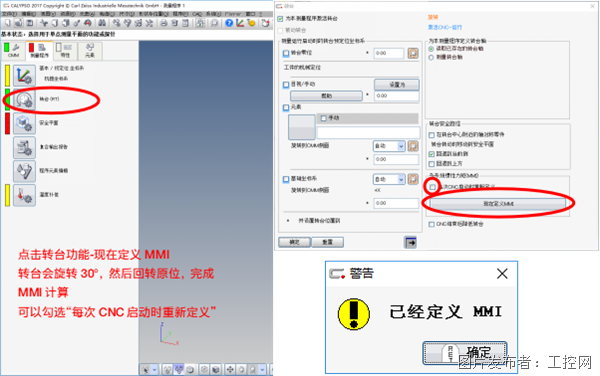Enable 为本测量程序激活转台 checkbox
Image resolution: width=600 pixels, height=376 pixels.
click(280, 18)
